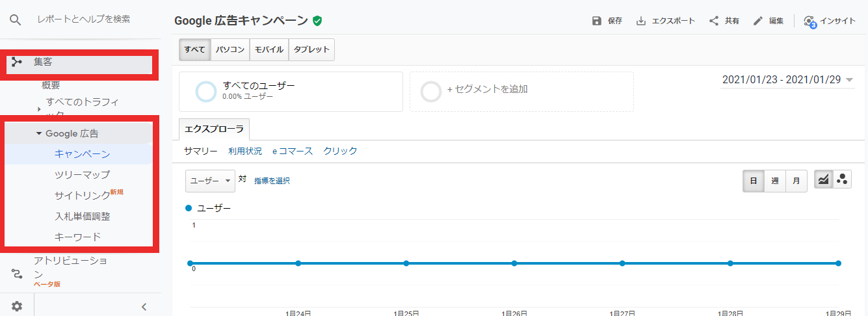Click the エクスポート export button label
Viewport: 868px width, 316px height.
coord(674,21)
